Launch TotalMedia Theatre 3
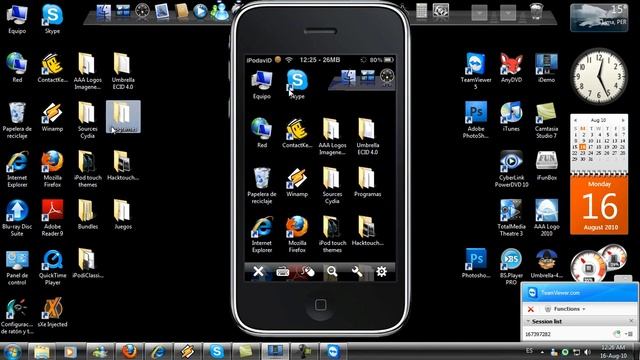 (x=511, y=218)
